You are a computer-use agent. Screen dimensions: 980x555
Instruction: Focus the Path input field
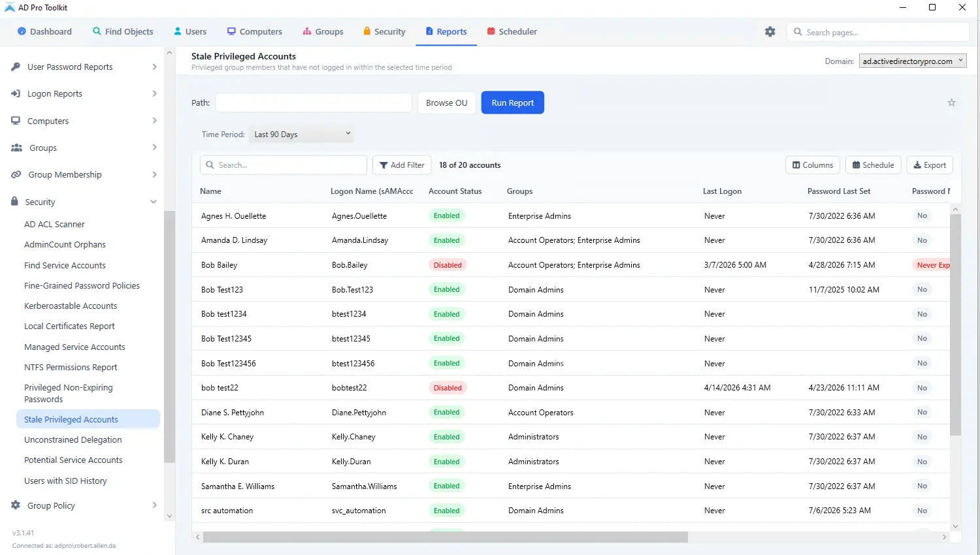coord(314,103)
